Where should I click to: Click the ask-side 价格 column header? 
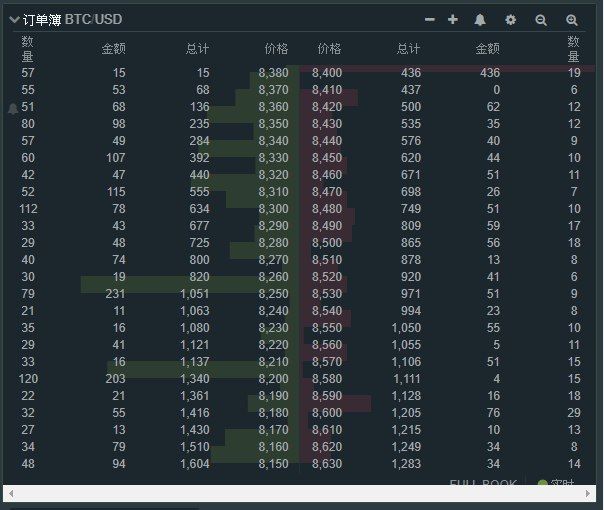point(328,48)
